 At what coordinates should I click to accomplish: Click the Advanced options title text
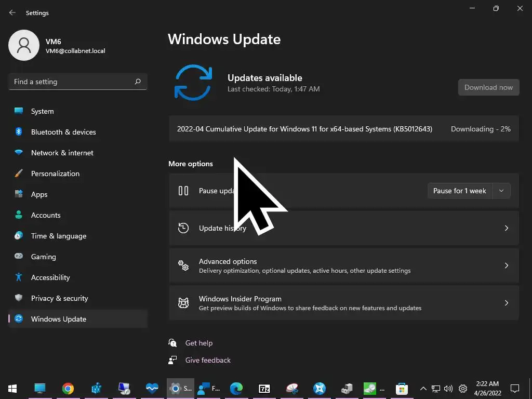[x=228, y=261]
